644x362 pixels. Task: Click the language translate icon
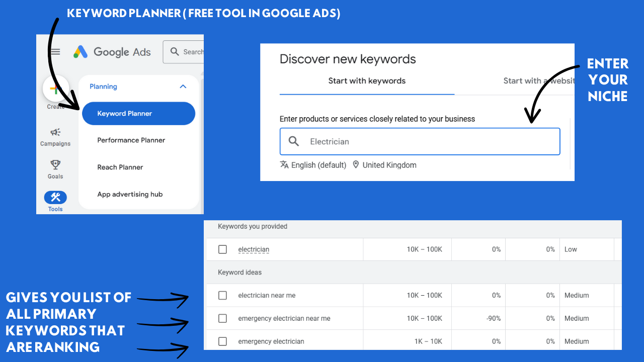[x=284, y=164]
